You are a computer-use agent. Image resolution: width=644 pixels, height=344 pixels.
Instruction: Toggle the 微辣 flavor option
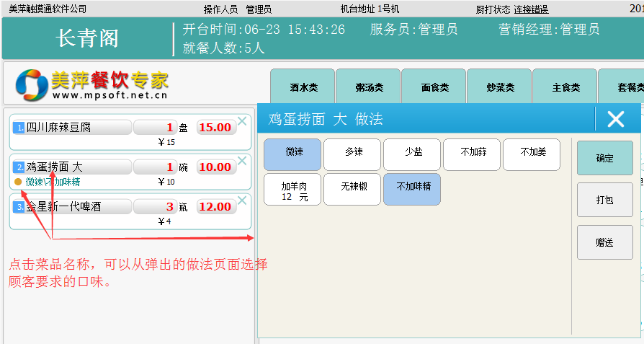click(x=292, y=154)
